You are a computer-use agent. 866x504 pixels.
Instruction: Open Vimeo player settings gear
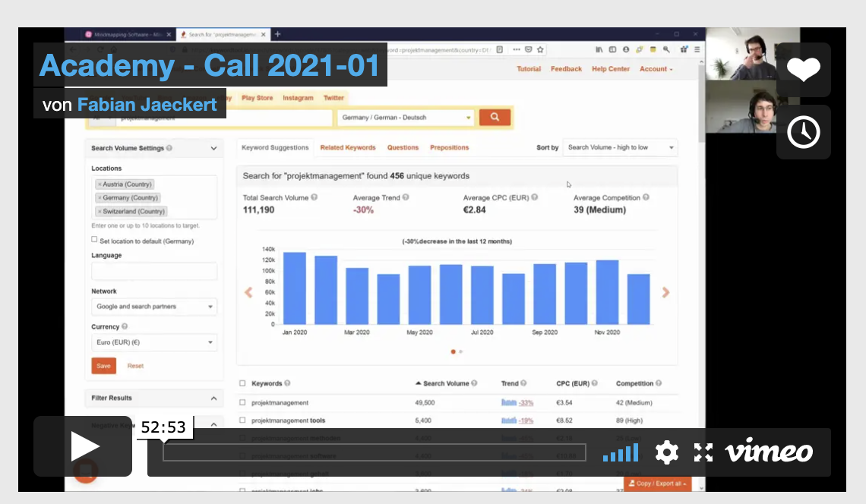[667, 452]
